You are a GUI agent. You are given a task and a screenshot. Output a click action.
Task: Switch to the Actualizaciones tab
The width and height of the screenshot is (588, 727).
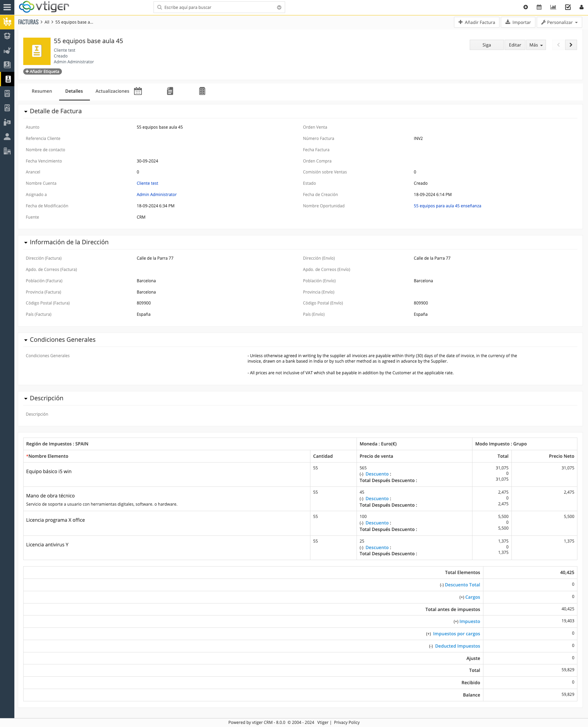coord(112,91)
